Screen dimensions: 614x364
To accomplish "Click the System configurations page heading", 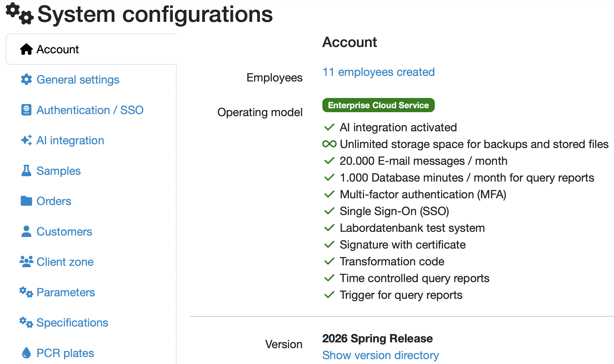I will (x=155, y=14).
